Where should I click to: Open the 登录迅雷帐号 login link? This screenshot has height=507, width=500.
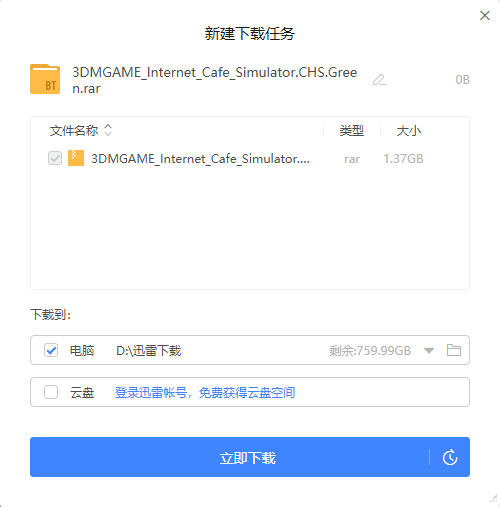(x=205, y=392)
